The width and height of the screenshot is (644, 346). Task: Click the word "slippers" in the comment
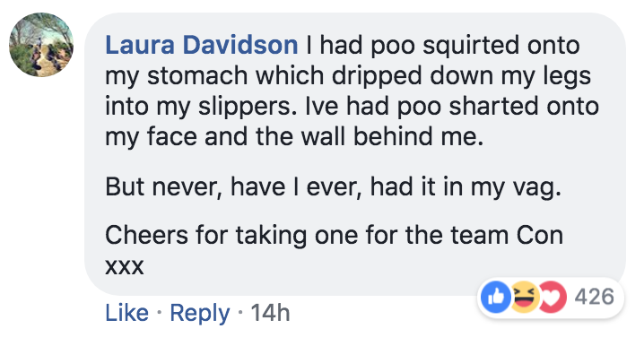[x=244, y=107]
